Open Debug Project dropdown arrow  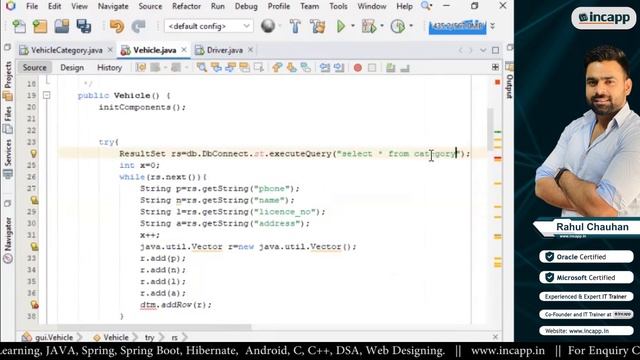(382, 26)
